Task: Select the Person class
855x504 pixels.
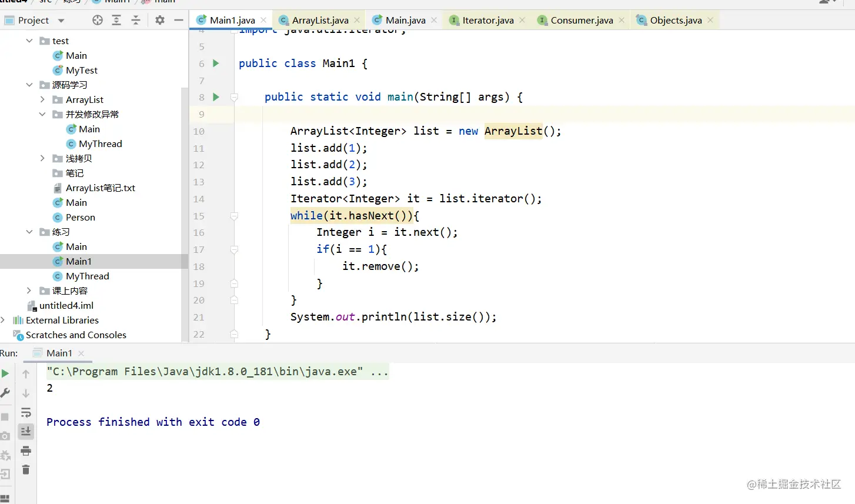Action: coord(74,217)
